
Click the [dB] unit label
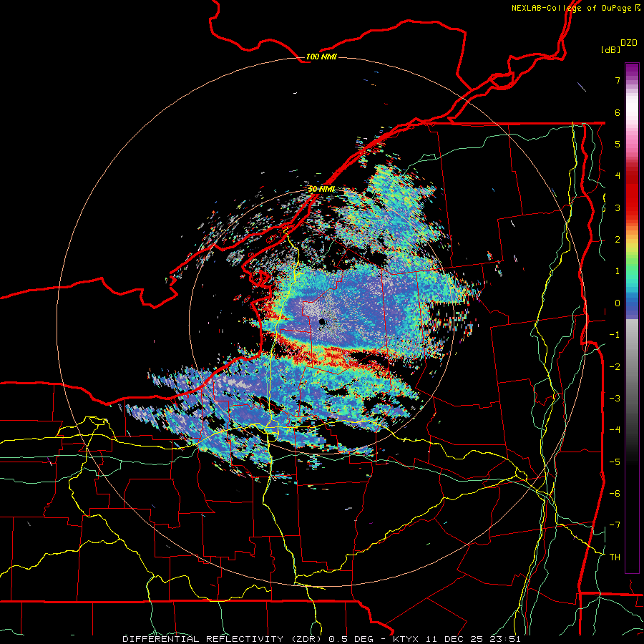(x=610, y=49)
